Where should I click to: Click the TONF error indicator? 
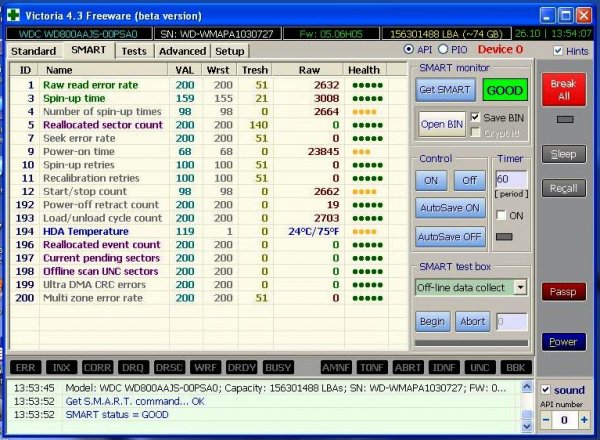(372, 368)
